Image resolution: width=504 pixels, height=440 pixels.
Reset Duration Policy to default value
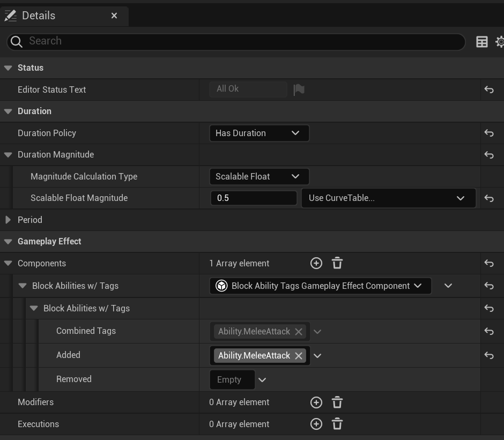[488, 133]
